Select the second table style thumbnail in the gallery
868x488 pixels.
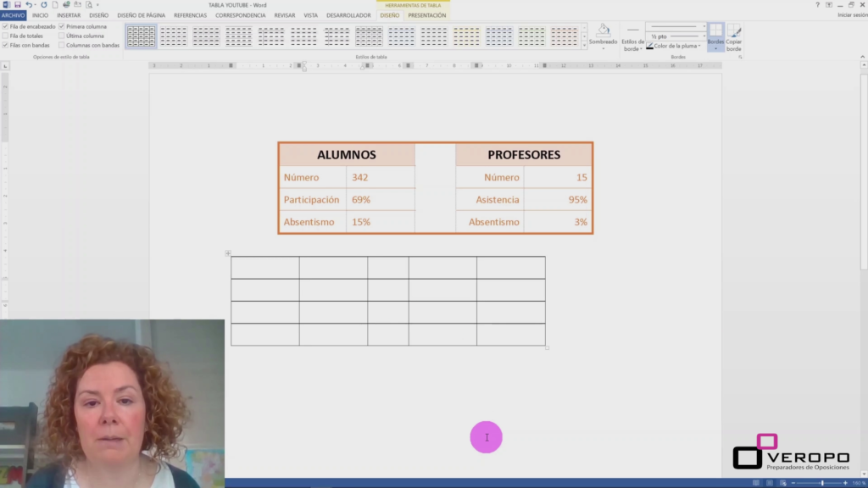point(173,36)
